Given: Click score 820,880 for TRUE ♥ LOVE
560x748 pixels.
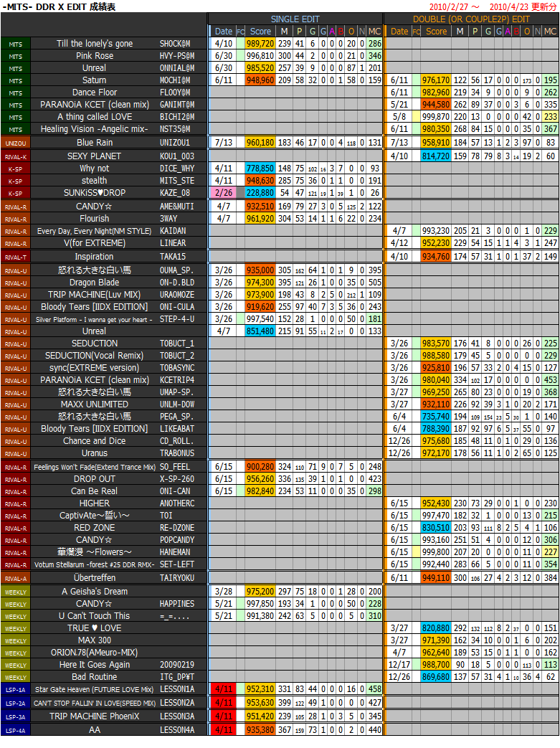Looking at the screenshot, I should [437, 628].
